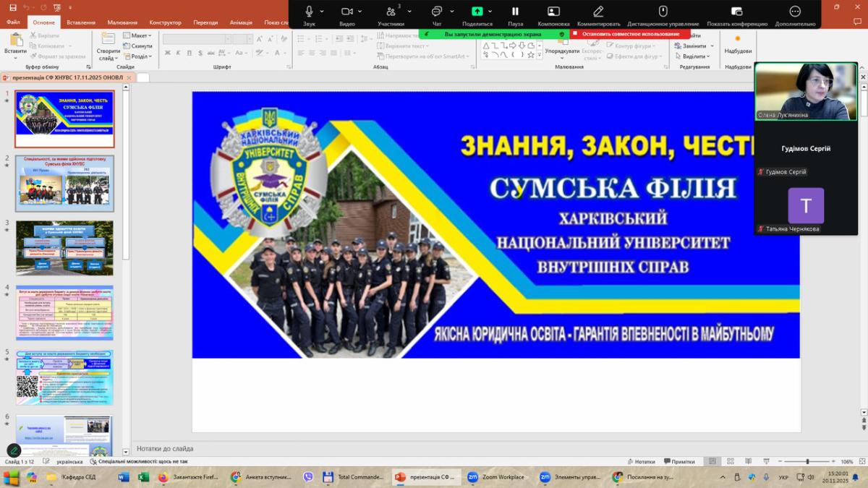Open the Zoom Участники participants panel
Screen dimensions: 868x488
click(x=391, y=11)
